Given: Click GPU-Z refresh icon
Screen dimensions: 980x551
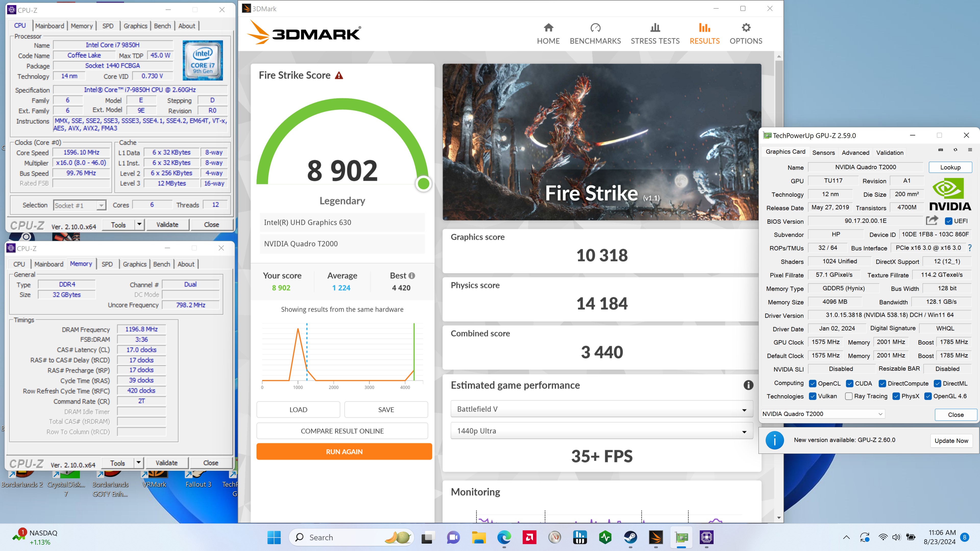Looking at the screenshot, I should (955, 150).
